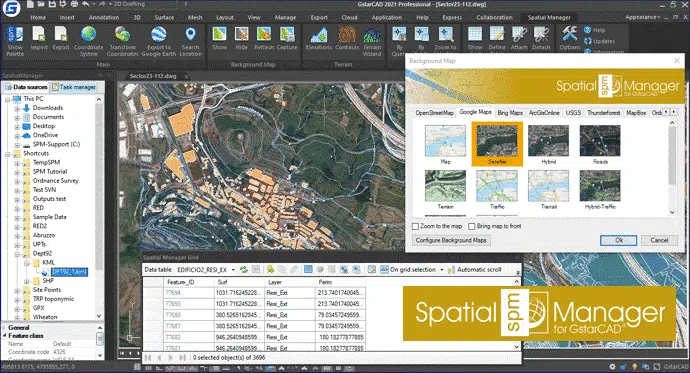Expand the Downloads folder node
690x373 pixels.
pyautogui.click(x=17, y=108)
